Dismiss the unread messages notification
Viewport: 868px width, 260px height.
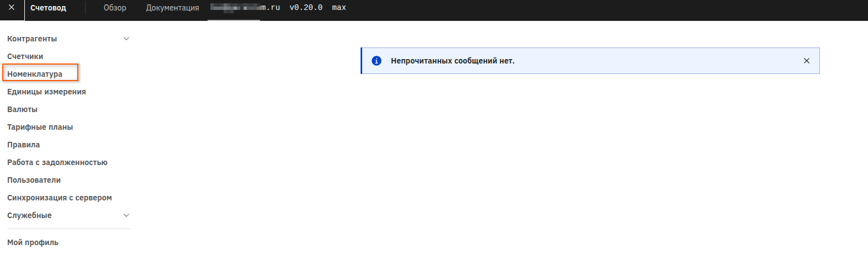pos(806,61)
